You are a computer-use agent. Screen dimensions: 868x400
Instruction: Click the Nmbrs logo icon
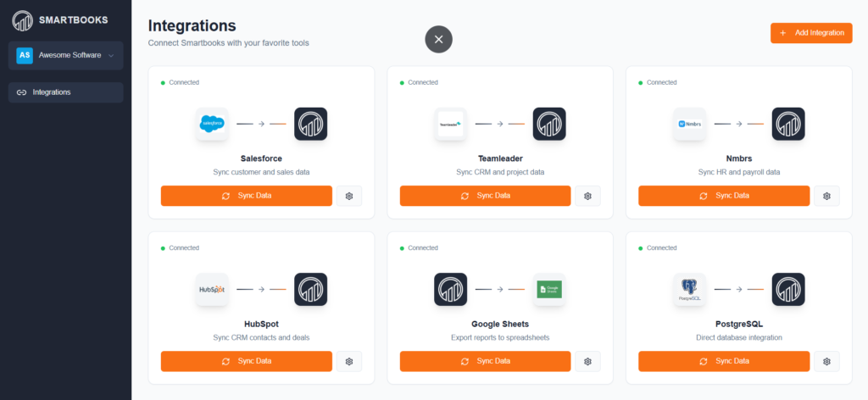[x=689, y=124]
